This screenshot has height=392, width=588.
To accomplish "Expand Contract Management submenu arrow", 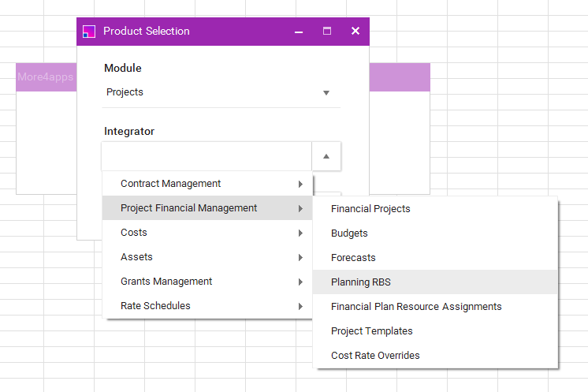I will point(300,184).
